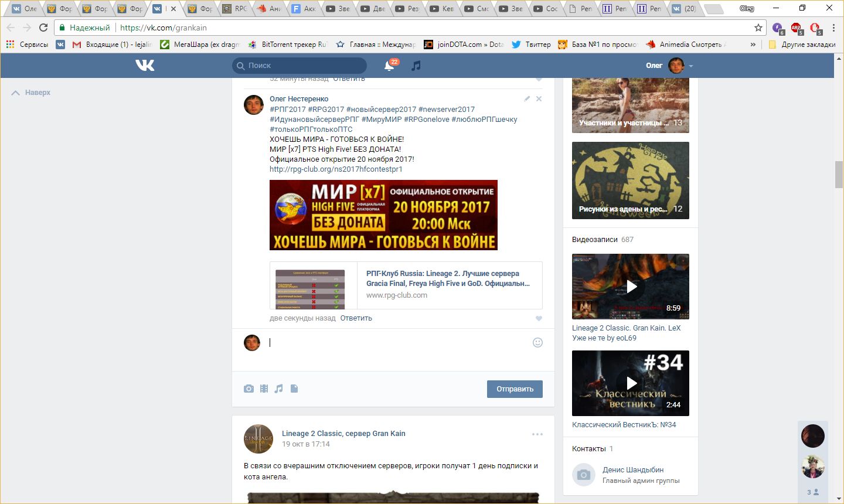Click the browser vertical scrollbar thumb
This screenshot has height=504, width=844.
[839, 174]
